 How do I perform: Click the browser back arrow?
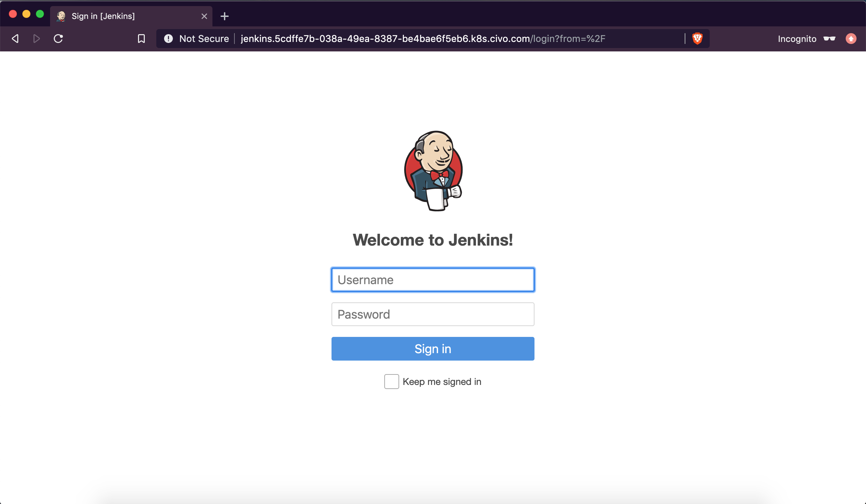15,39
